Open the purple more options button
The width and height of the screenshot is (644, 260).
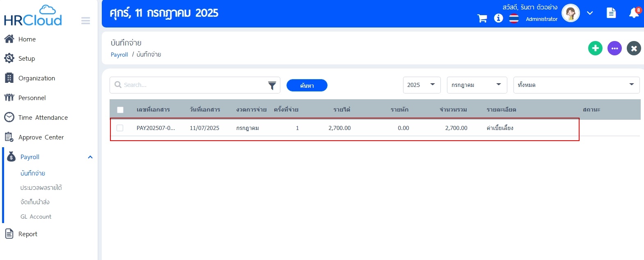pyautogui.click(x=614, y=48)
